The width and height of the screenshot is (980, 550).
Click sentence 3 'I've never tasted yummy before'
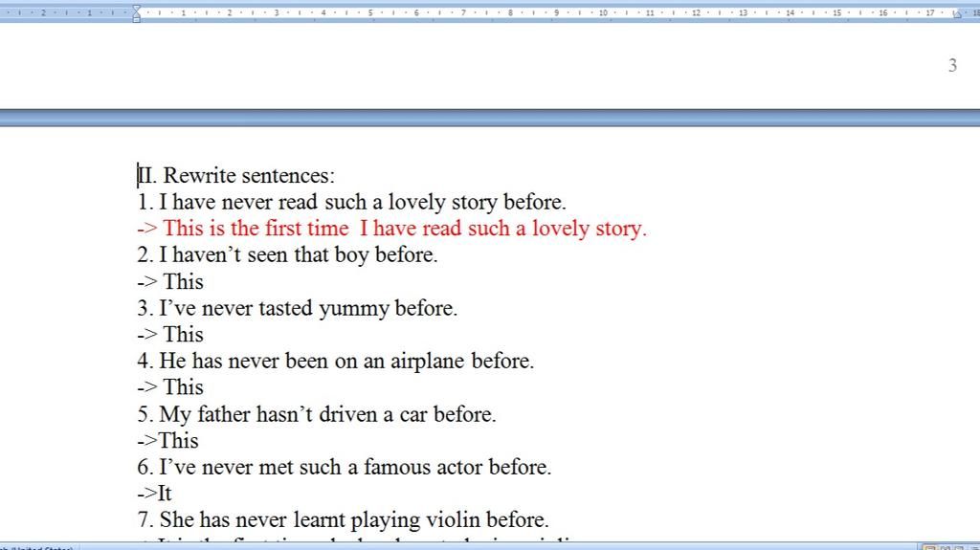point(298,308)
